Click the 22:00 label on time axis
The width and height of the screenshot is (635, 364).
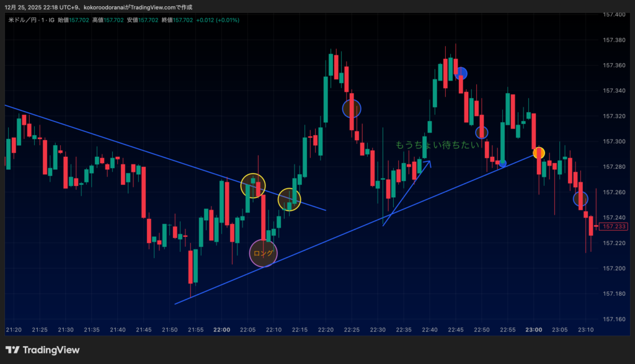[x=221, y=329]
